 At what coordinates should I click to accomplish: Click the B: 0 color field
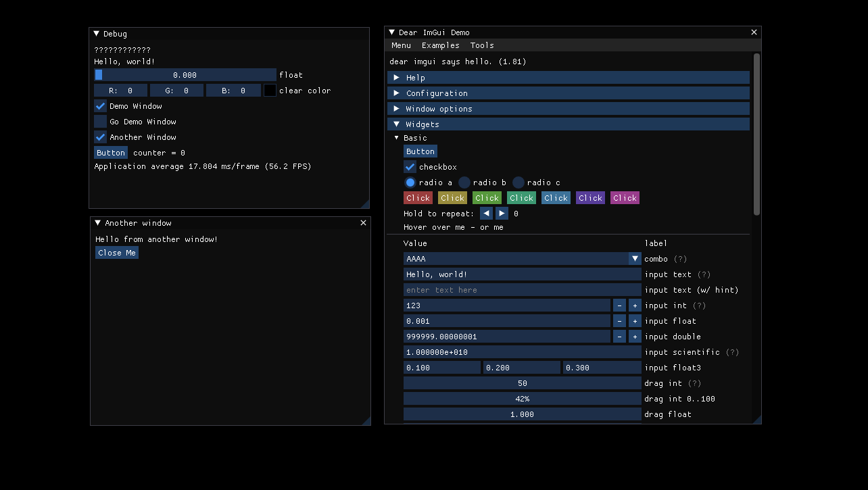click(x=233, y=91)
